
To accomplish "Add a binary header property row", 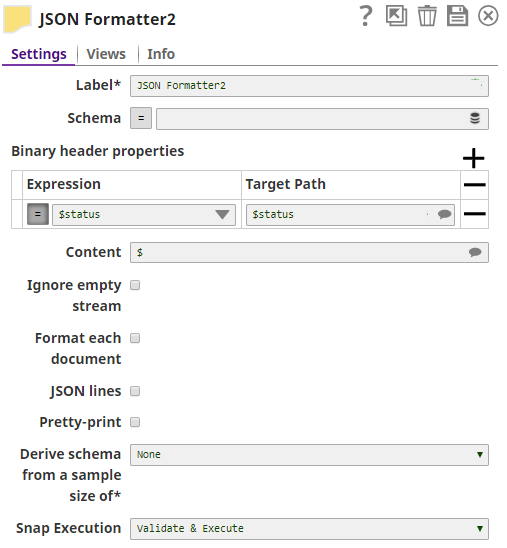I will pyautogui.click(x=473, y=158).
